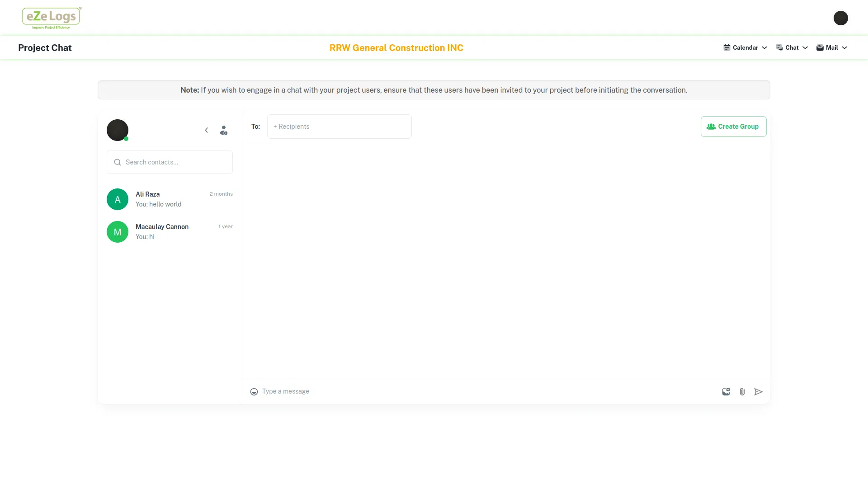Open the Macaulay Cannon conversation
The width and height of the screenshot is (868, 488).
click(x=170, y=232)
